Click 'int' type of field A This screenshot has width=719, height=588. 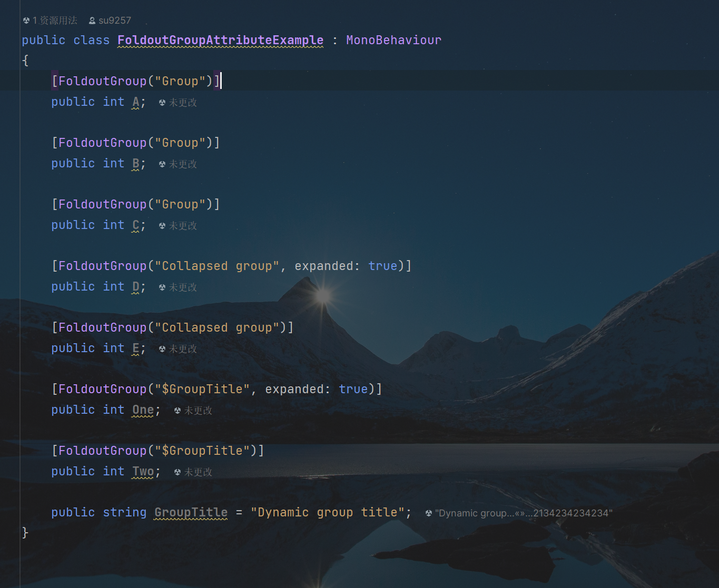(x=113, y=102)
